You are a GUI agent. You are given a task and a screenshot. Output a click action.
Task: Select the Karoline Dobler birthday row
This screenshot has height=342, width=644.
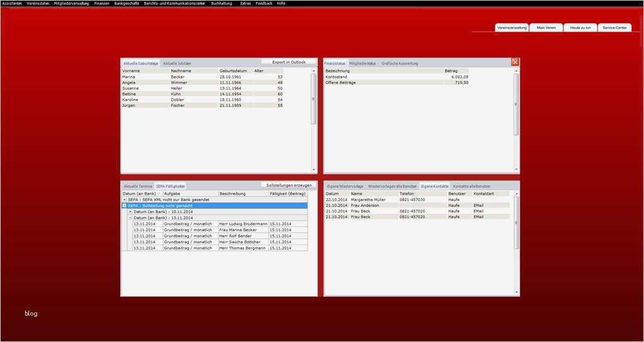203,100
